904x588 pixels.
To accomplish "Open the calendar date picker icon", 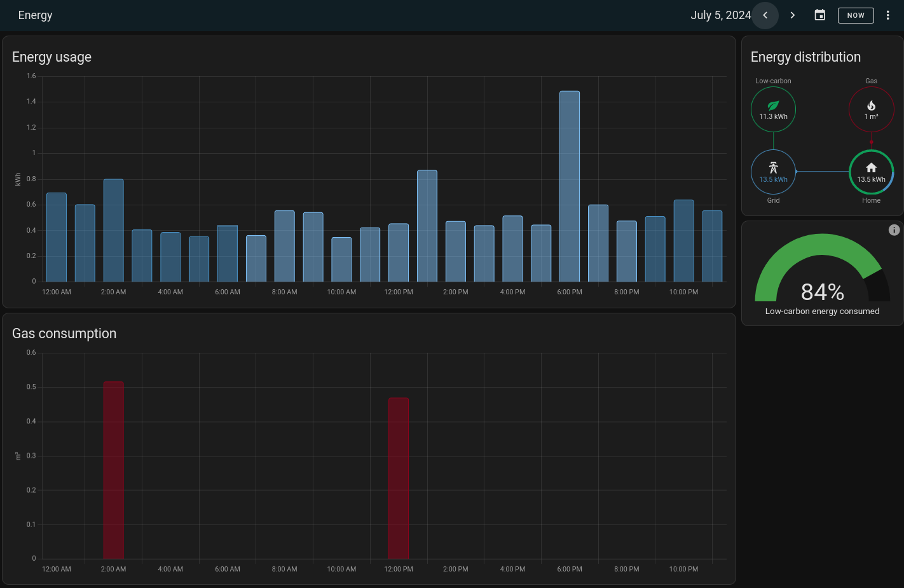I will [820, 15].
